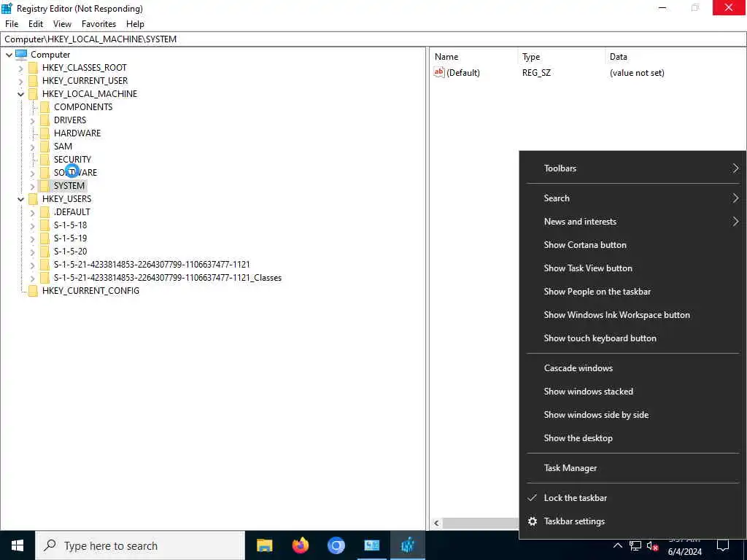Open the Favorites menu
This screenshot has width=747, height=560.
coord(98,24)
